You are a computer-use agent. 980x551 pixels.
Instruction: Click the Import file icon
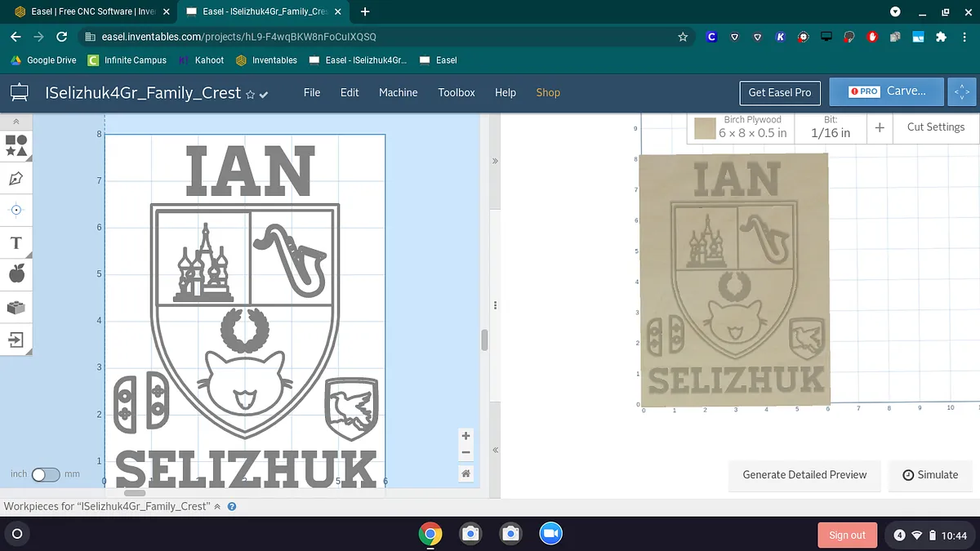coord(16,339)
